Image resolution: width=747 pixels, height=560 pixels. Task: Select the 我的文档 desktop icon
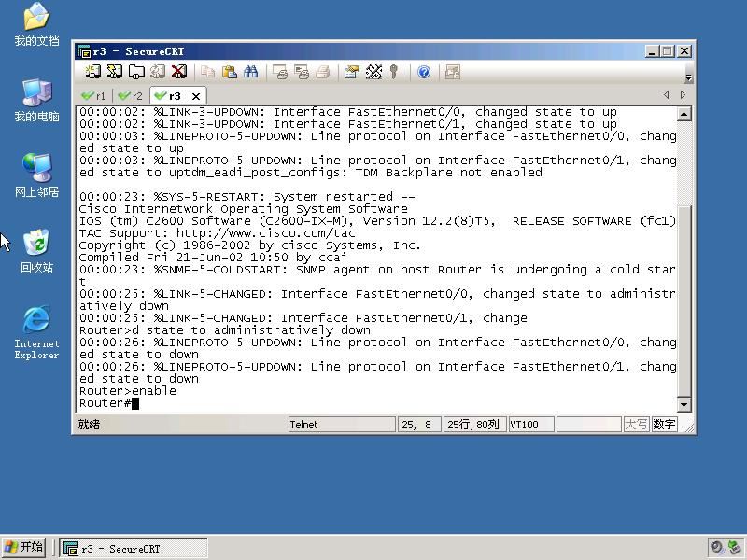(36, 24)
